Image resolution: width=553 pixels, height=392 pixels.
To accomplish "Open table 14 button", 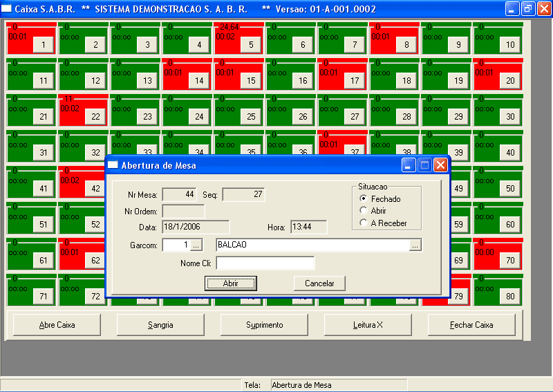I will [x=199, y=81].
